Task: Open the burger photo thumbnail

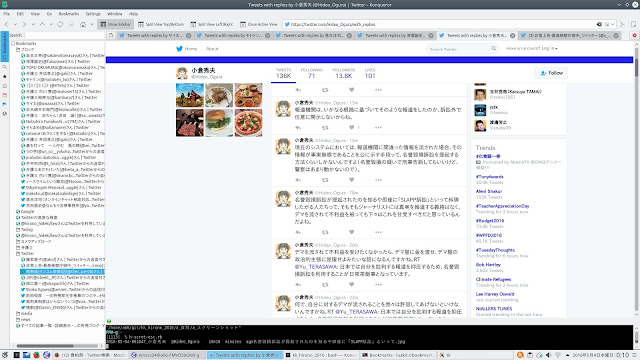Action: (x=219, y=122)
